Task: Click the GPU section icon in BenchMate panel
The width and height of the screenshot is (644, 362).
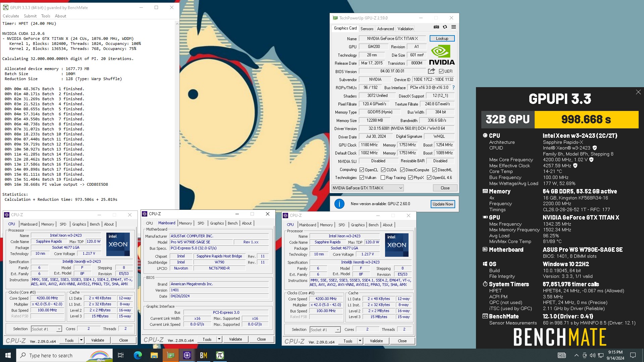Action: 485,217
